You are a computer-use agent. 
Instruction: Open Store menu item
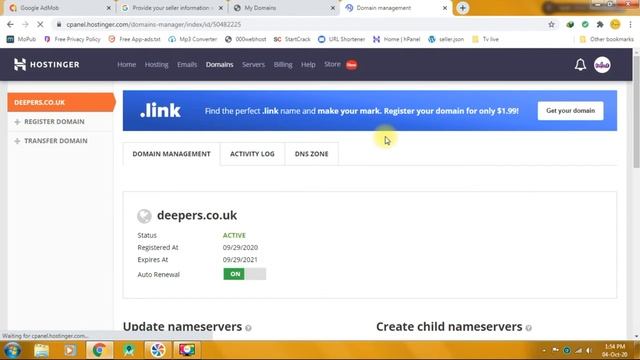332,64
